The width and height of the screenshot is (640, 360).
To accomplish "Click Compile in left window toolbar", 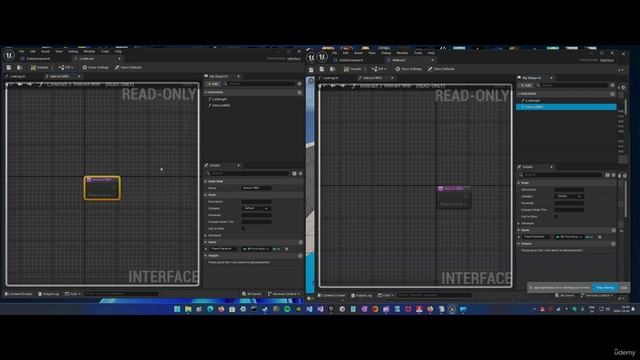I will coord(40,67).
